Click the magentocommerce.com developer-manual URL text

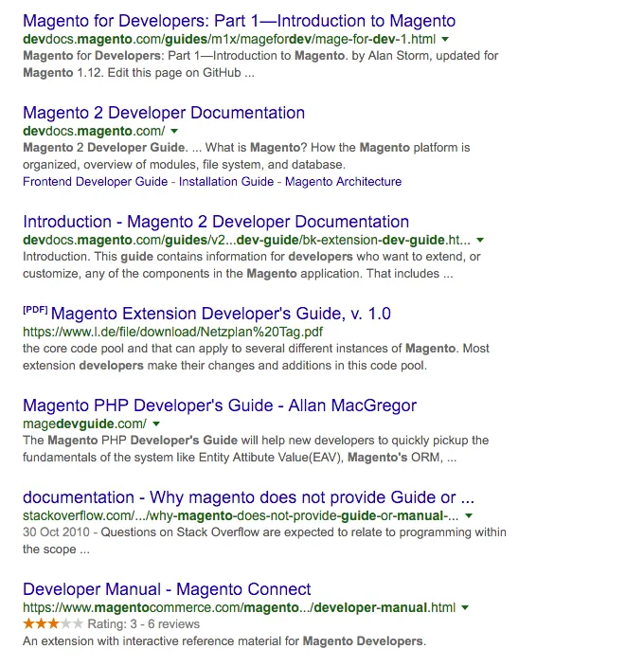point(239,607)
